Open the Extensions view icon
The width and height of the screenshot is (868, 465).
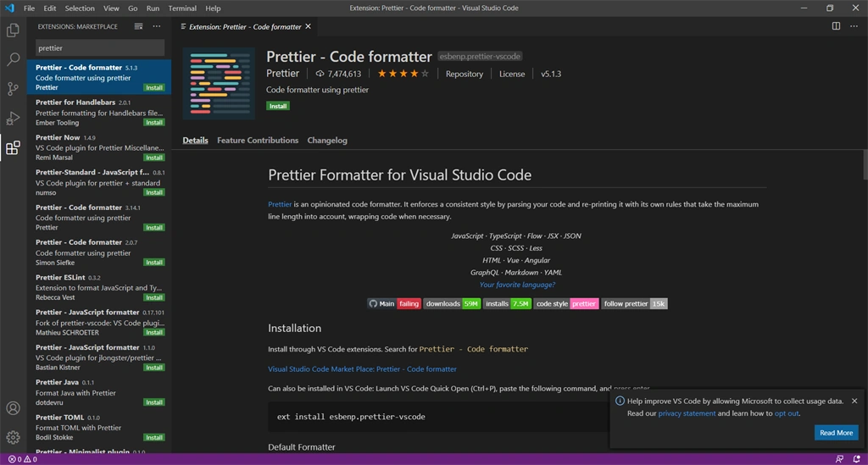pos(13,147)
